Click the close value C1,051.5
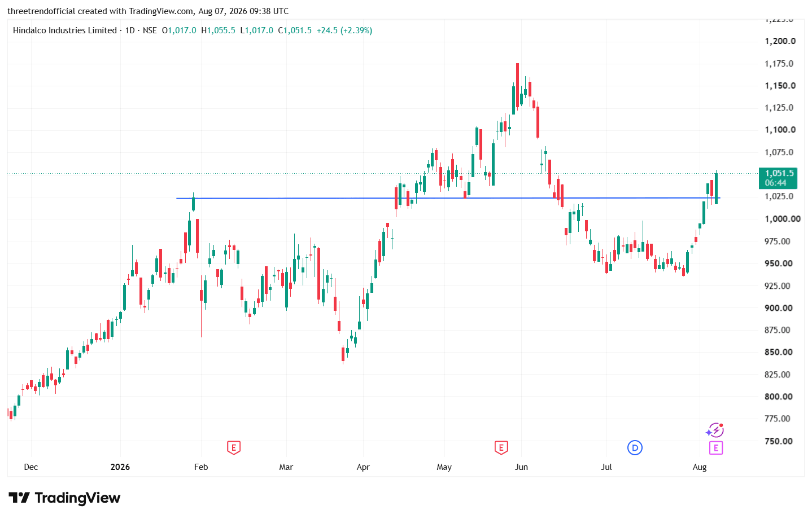Screen dimensions: 812x519 tap(295, 30)
